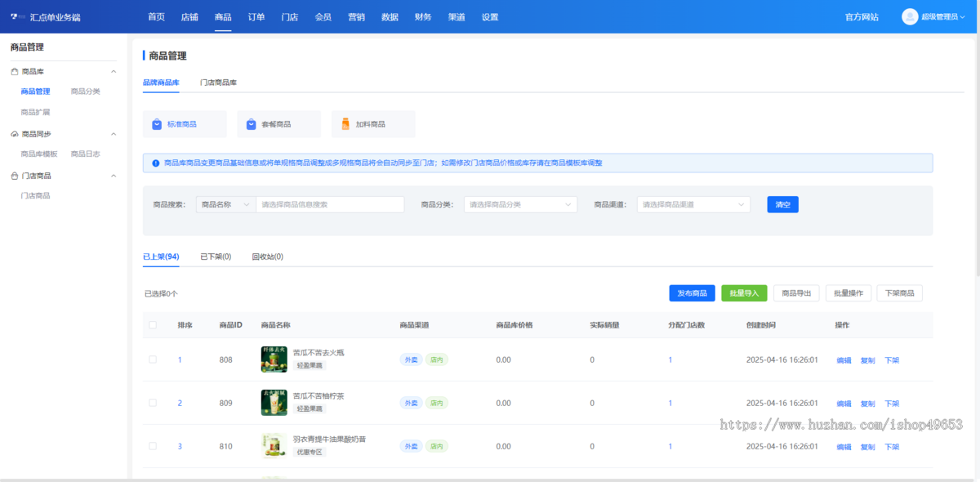Click the 加料商品 orange bottle icon
This screenshot has width=980, height=482.
pos(345,124)
